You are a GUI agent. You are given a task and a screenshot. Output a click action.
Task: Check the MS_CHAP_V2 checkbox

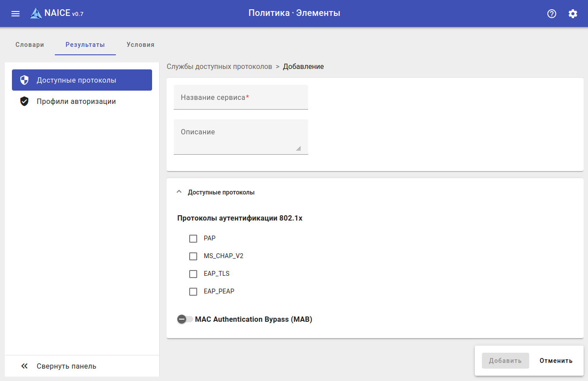point(193,256)
